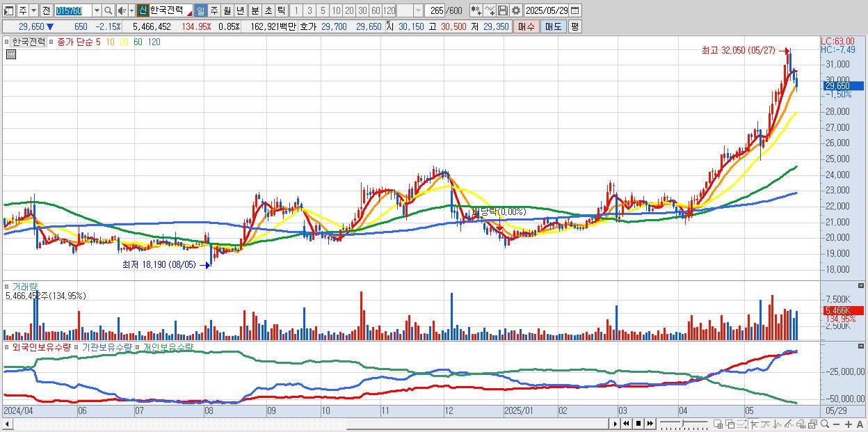
Task: Click the speaker sound icon in toolbar
Action: click(x=122, y=10)
